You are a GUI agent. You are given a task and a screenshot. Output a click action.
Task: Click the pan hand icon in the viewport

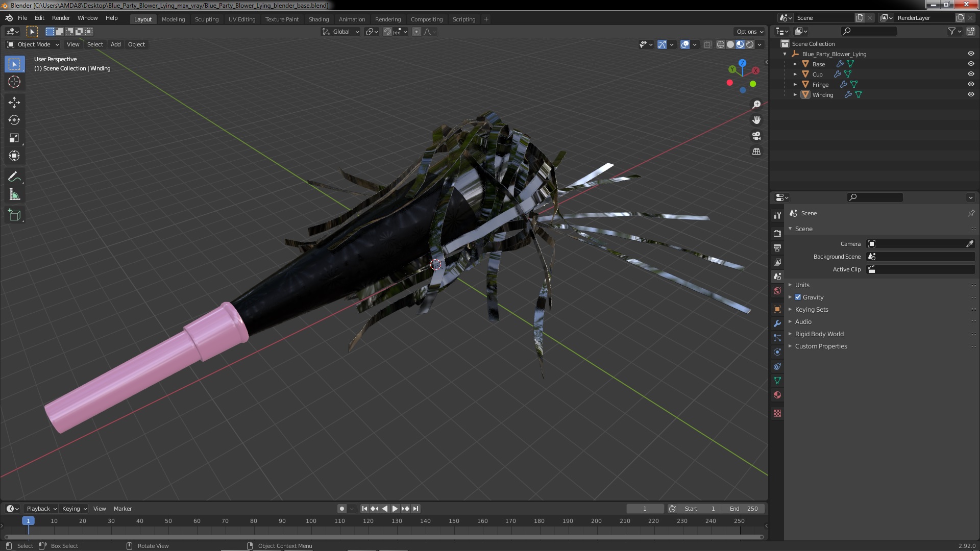(756, 120)
